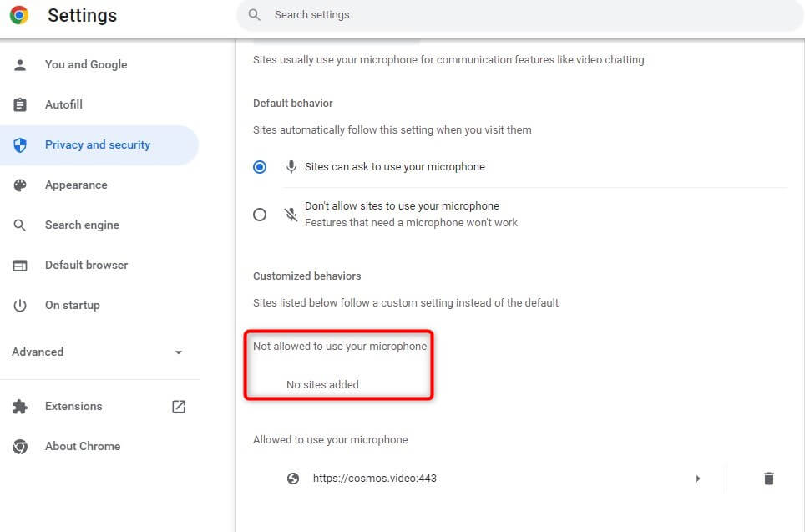Open Default browser settings
Screen dimensions: 805x532
86,266
